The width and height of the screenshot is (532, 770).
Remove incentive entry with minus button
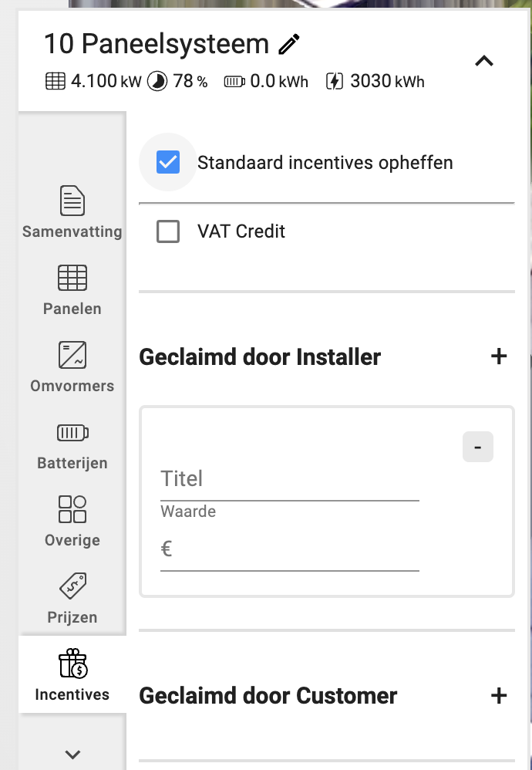477,447
